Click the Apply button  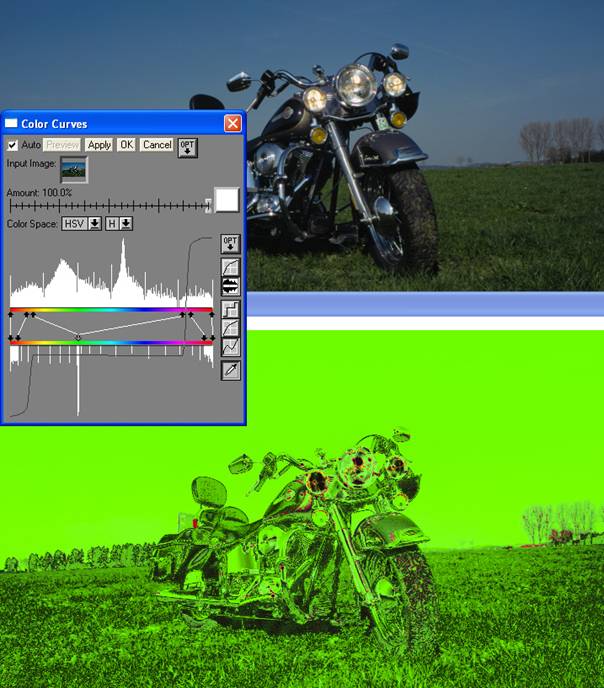(99, 145)
